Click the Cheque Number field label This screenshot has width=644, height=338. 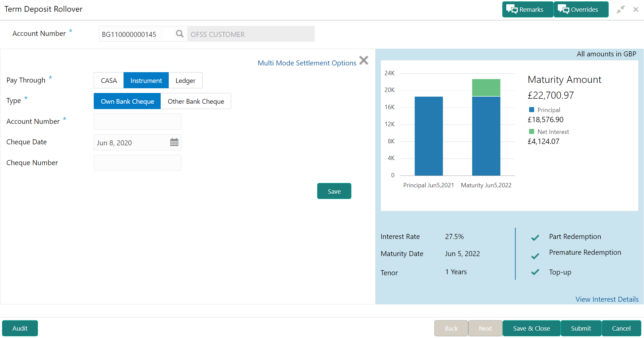coord(32,162)
